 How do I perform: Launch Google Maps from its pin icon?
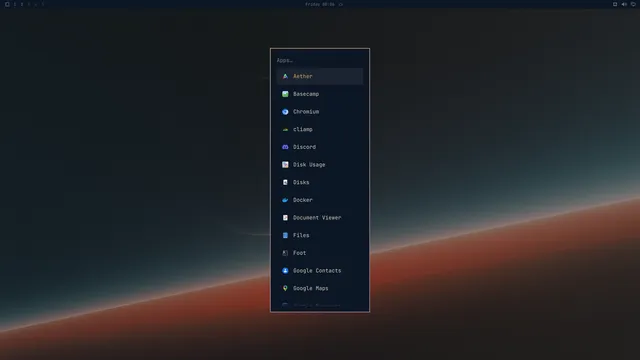(285, 288)
